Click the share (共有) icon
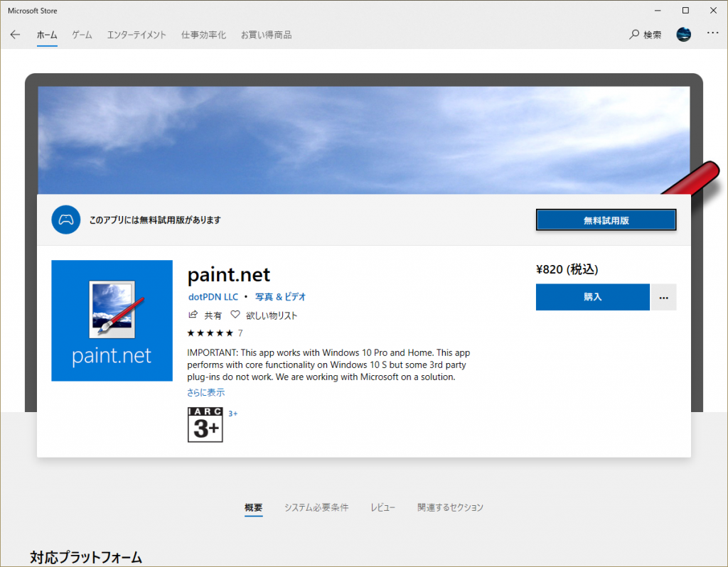The width and height of the screenshot is (728, 567). 193,315
